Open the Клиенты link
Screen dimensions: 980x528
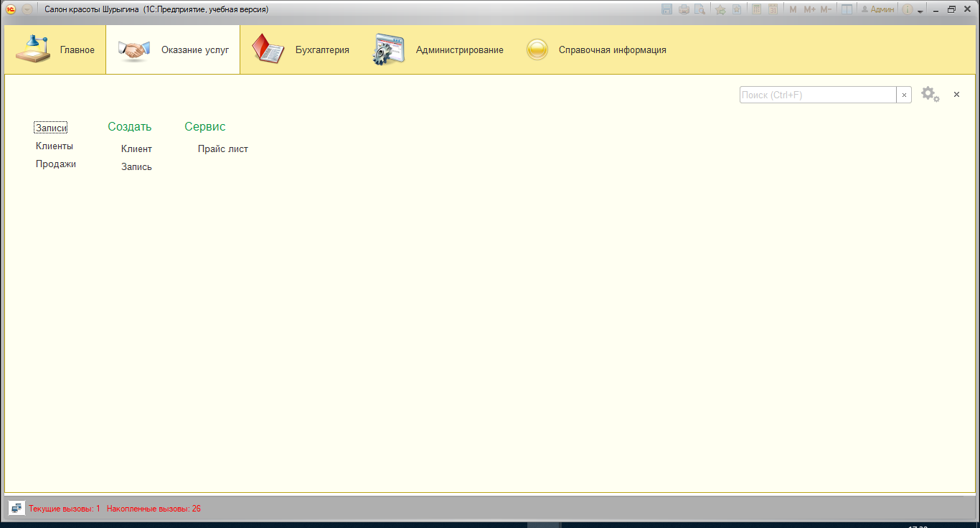tap(55, 146)
